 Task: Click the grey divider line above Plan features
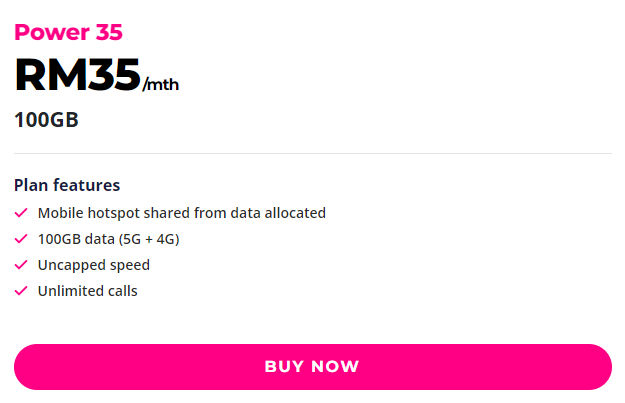tap(313, 153)
